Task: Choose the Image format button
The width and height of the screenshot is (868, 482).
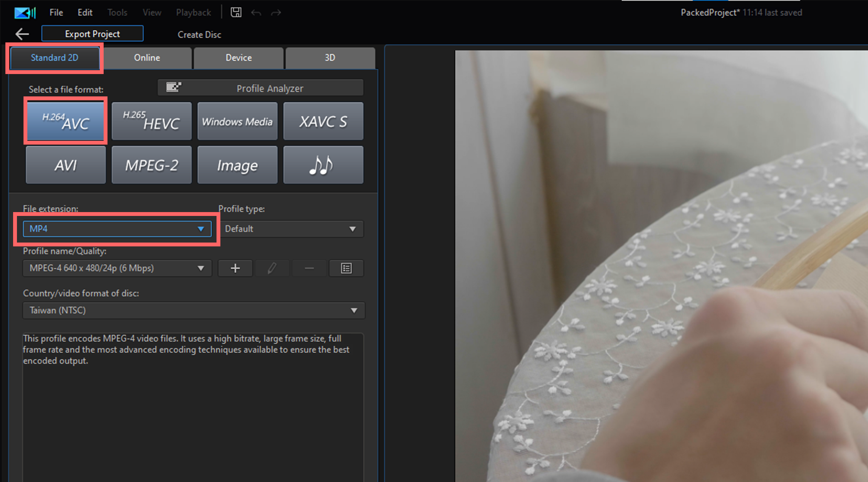Action: click(x=237, y=165)
